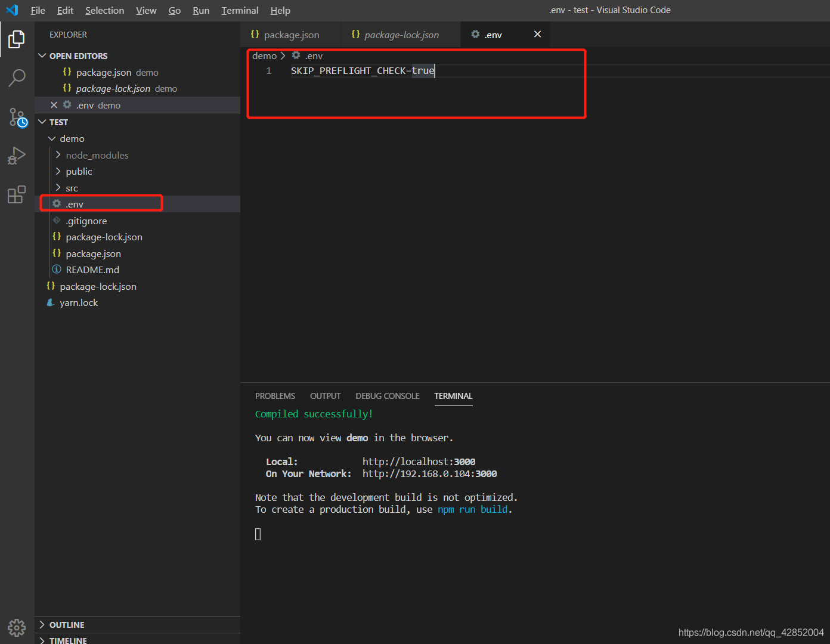
Task: Collapse the OPEN EDITORS section
Action: (x=42, y=55)
